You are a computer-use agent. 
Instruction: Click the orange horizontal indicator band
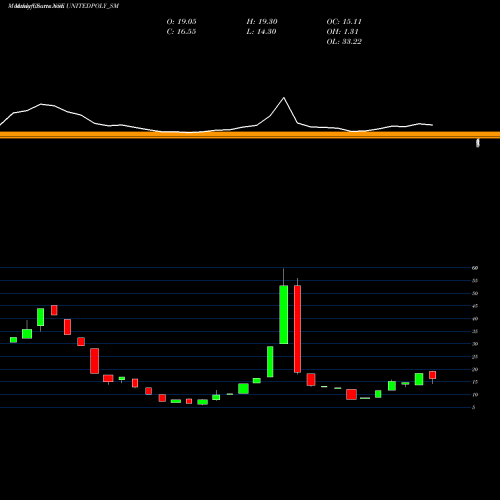(250, 135)
